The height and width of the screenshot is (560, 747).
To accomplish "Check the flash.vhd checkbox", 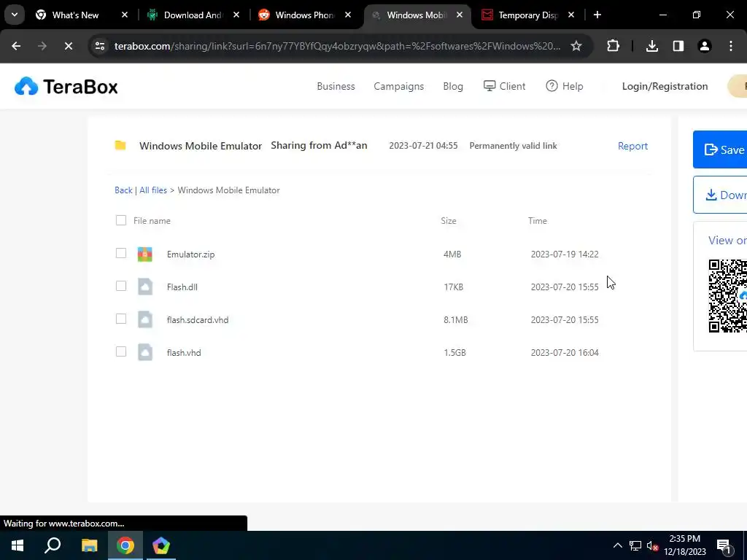I will (121, 352).
